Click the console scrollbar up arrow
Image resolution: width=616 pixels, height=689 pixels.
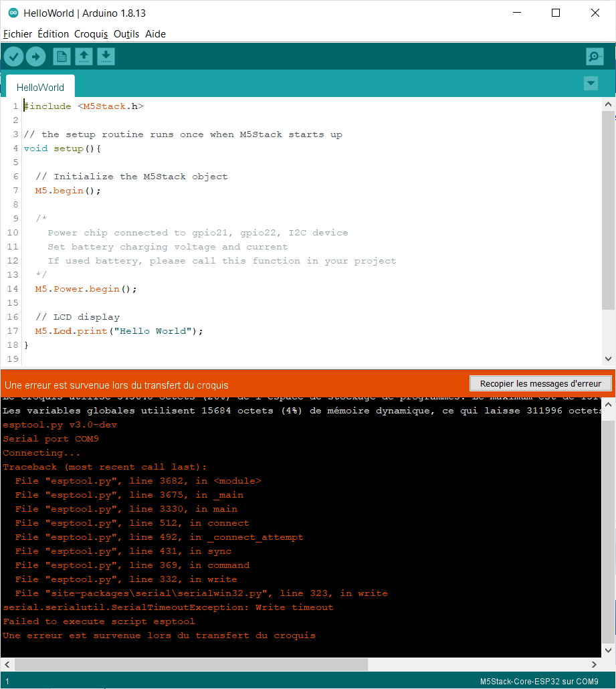(608, 404)
